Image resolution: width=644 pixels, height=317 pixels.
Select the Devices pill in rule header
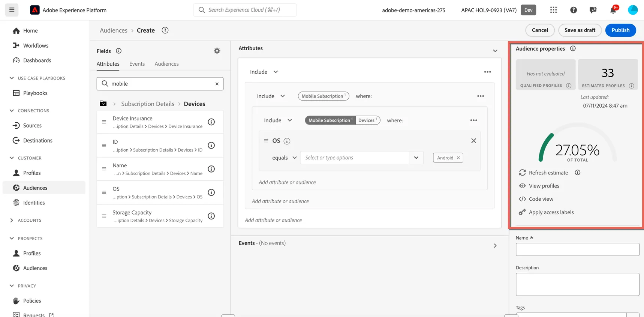(367, 120)
